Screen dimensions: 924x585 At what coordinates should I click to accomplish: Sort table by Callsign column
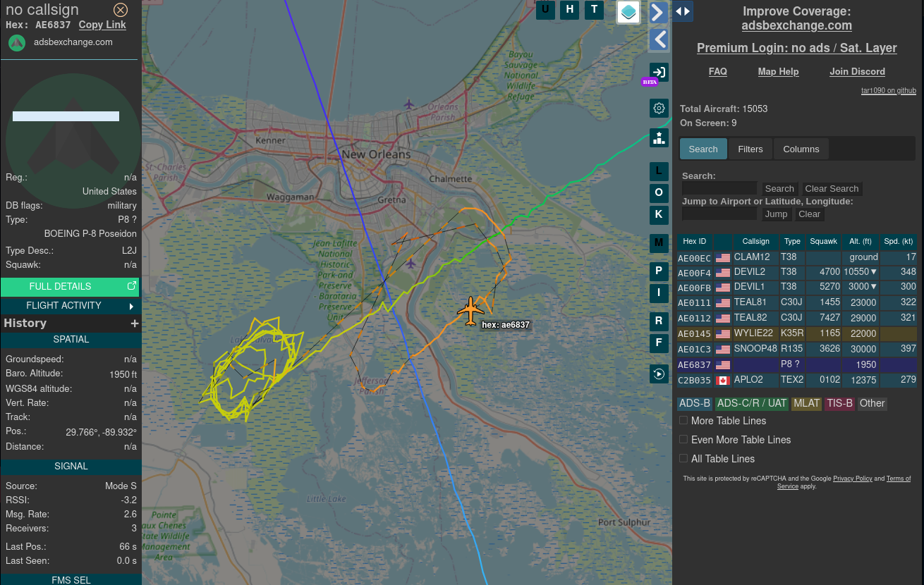click(x=755, y=242)
